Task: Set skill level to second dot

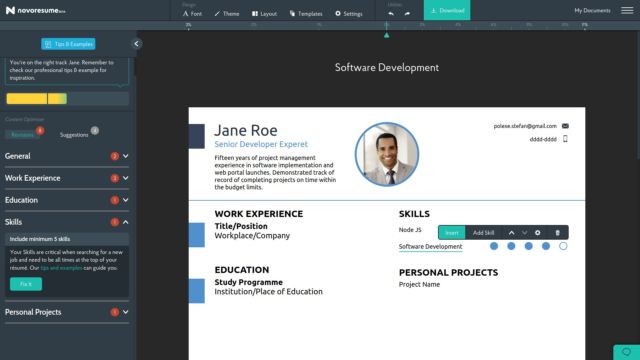Action: pos(511,246)
